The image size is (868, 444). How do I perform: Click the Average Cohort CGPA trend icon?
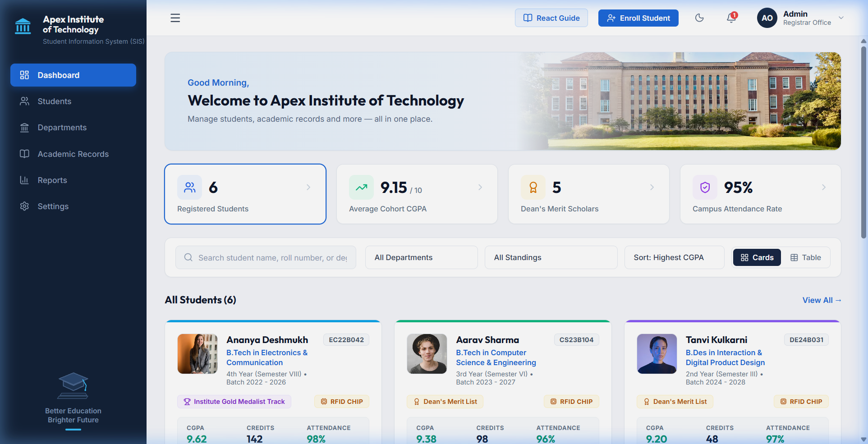point(362,188)
